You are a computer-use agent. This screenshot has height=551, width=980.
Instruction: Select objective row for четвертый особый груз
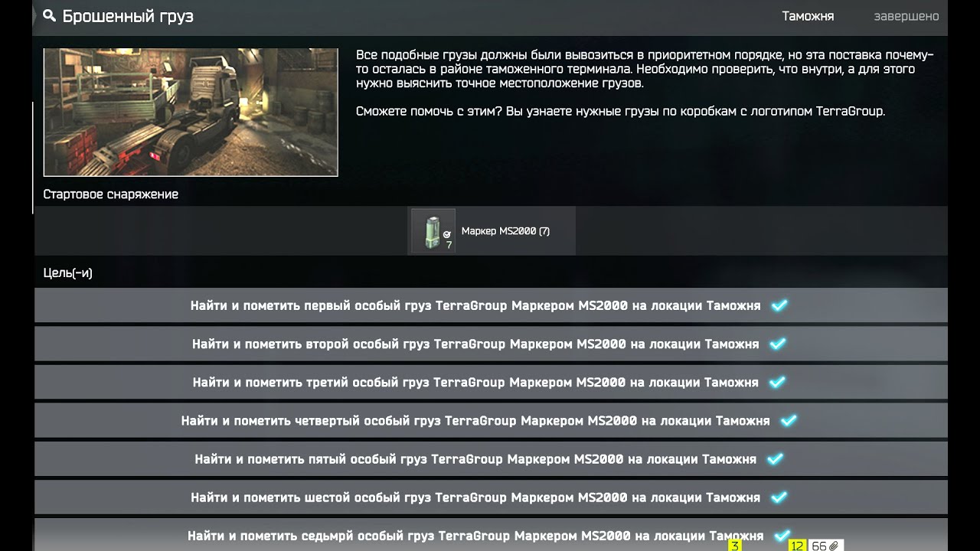[x=491, y=420]
